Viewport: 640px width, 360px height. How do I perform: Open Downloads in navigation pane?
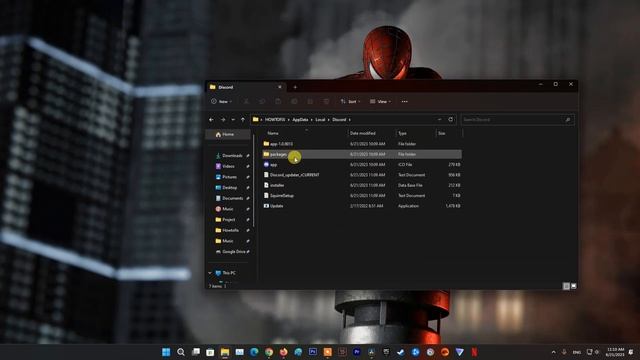coord(232,156)
